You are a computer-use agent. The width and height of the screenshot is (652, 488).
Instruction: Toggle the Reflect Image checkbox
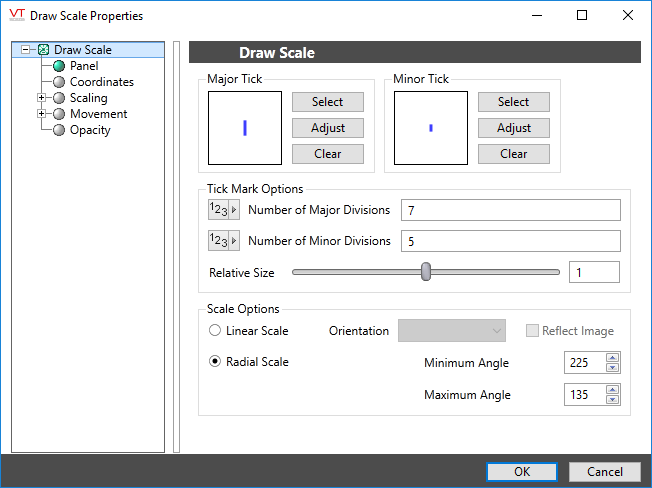532,331
